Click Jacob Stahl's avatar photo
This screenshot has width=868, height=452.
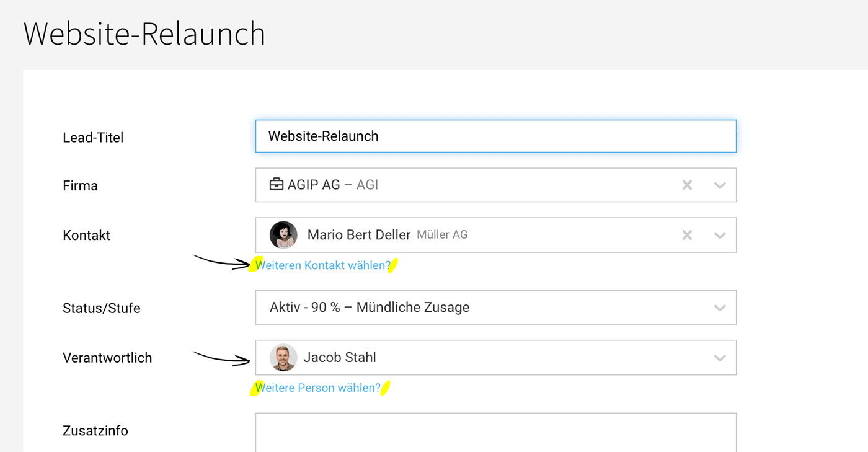[x=283, y=358]
